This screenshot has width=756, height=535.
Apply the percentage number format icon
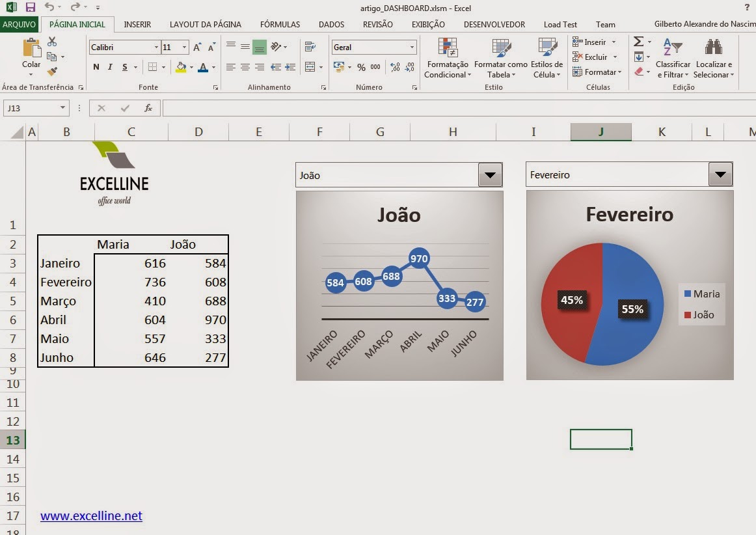click(361, 67)
